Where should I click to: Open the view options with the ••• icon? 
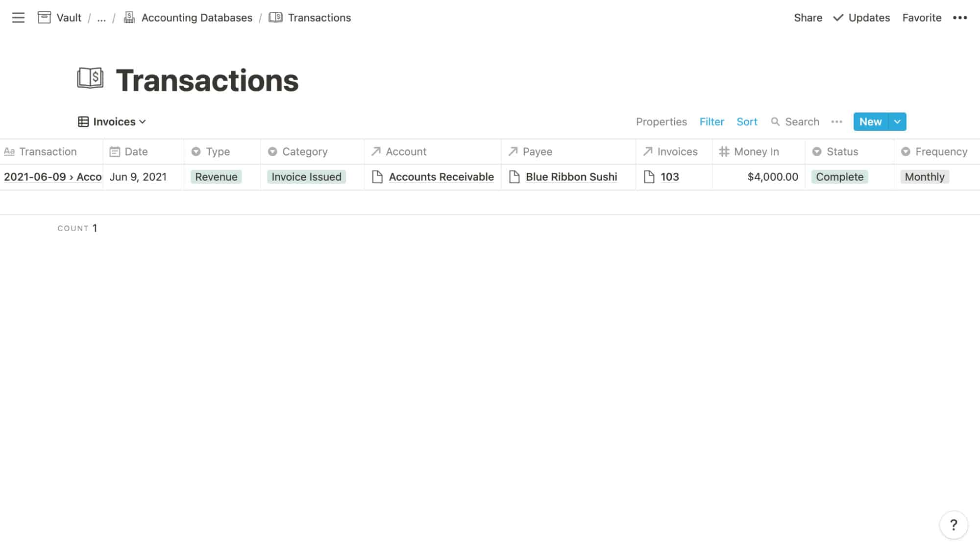click(x=836, y=121)
